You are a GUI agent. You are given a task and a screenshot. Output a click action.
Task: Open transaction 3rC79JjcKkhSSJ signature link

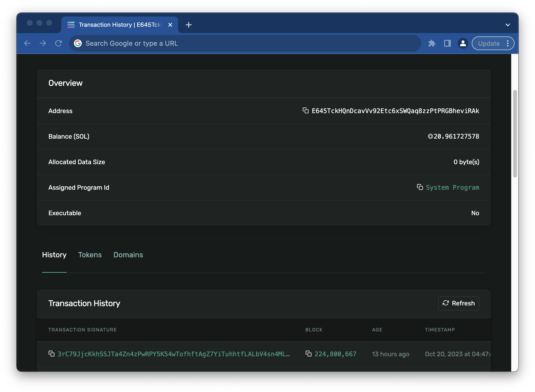tap(174, 354)
